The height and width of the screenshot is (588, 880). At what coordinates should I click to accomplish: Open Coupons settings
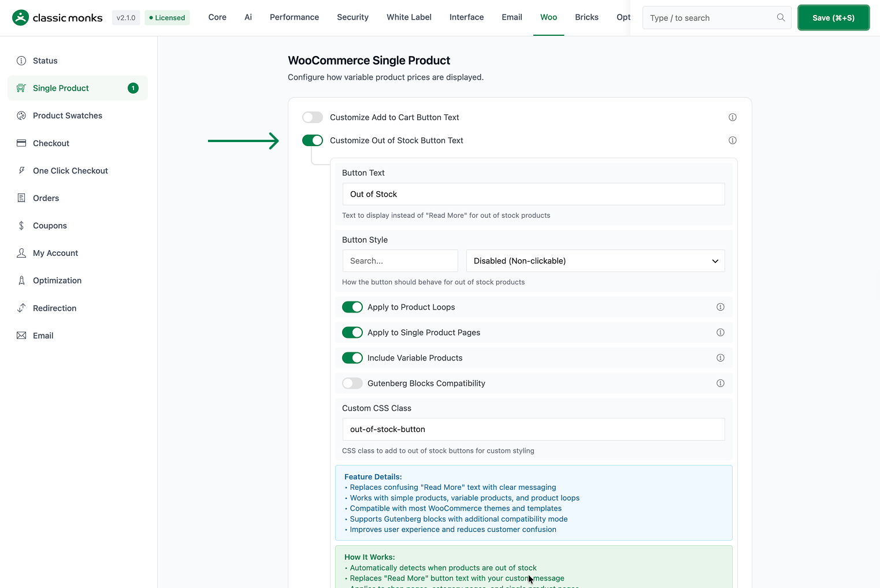pos(77,226)
